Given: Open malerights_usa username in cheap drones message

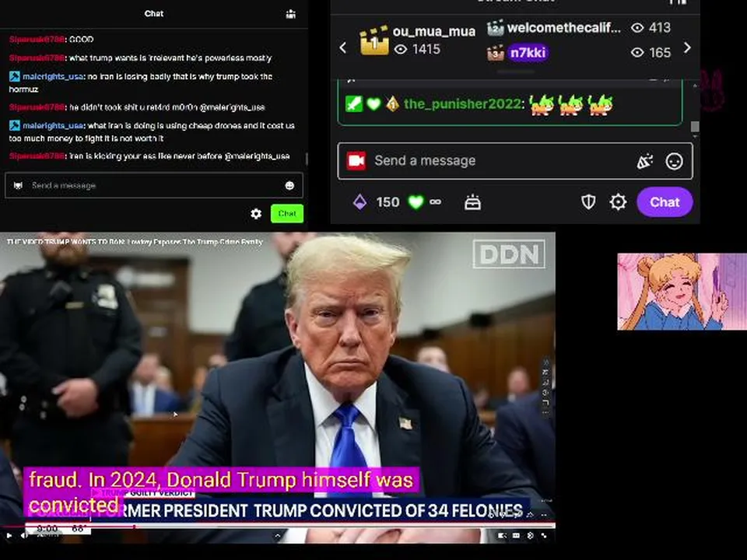Looking at the screenshot, I should pos(53,126).
